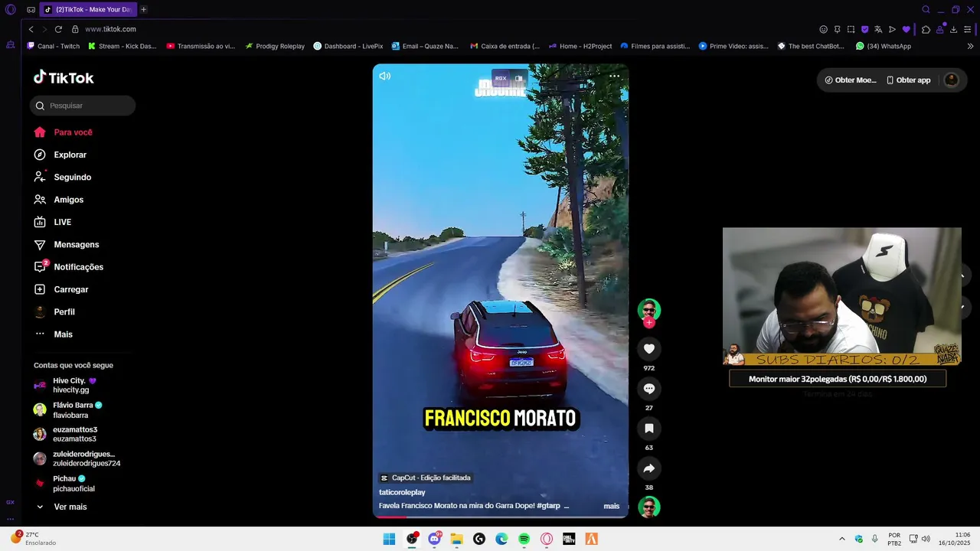Open the Canal - Twitch bookmark
Viewport: 980px width, 551px height.
coord(53,46)
